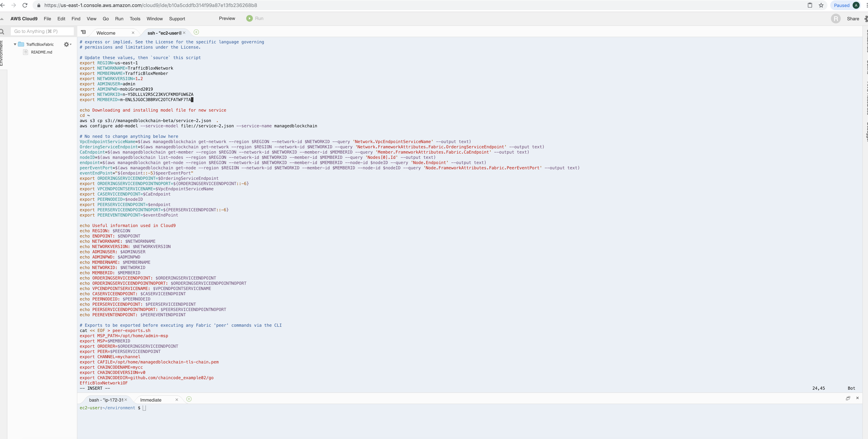Screen dimensions: 868x439
Task: Open the File menu
Action: tap(48, 19)
